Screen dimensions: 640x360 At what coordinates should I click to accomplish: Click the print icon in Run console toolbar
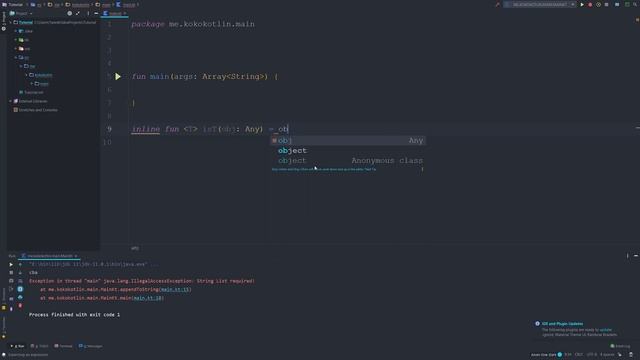[x=20, y=297]
